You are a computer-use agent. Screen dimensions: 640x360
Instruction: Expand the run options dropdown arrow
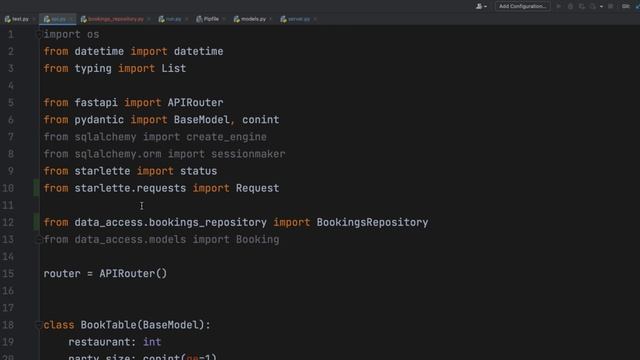(601, 7)
